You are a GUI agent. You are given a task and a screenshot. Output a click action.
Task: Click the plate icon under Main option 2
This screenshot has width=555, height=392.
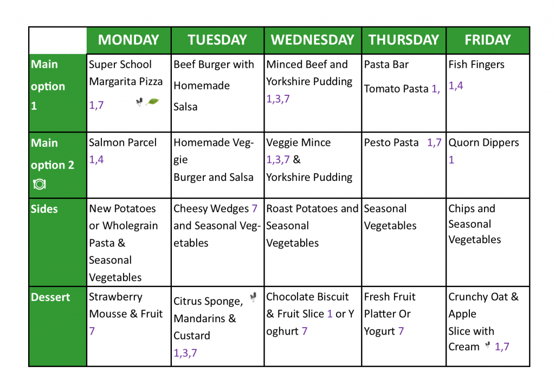(x=39, y=184)
